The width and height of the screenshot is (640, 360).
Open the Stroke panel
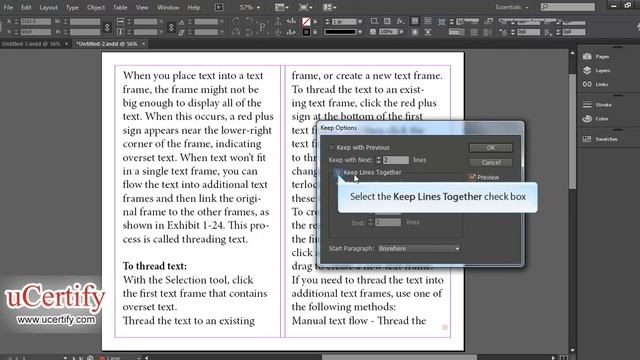(x=598, y=104)
